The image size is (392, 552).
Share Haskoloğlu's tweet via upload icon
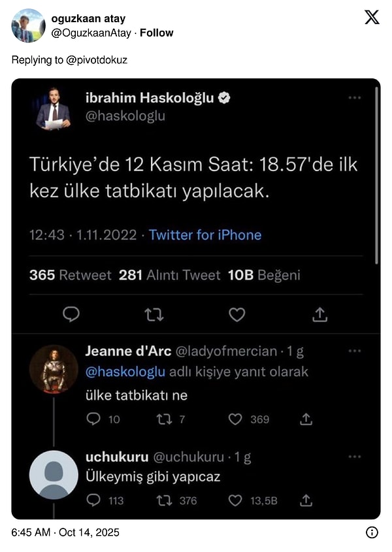click(x=319, y=315)
